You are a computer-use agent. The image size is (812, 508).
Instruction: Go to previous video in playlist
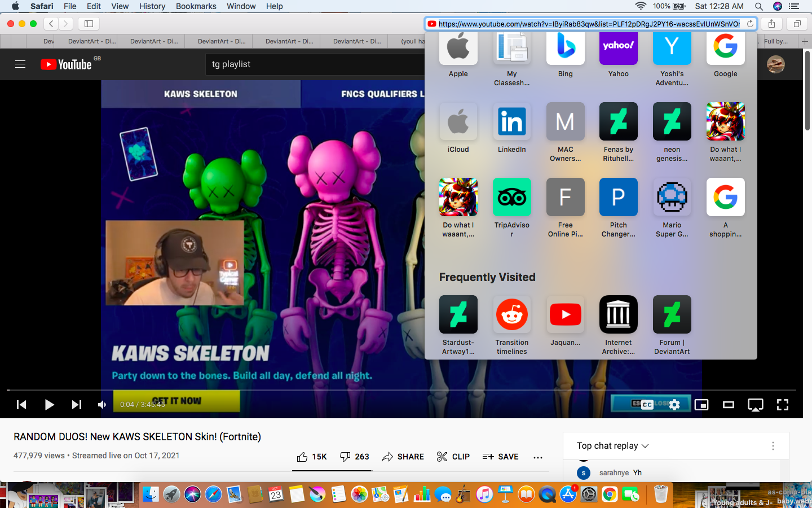point(21,404)
